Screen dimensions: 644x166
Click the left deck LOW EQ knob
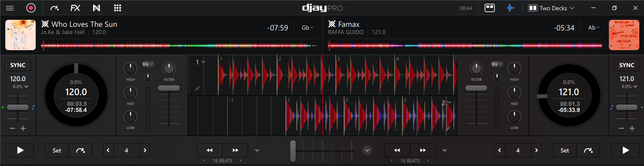click(x=130, y=116)
